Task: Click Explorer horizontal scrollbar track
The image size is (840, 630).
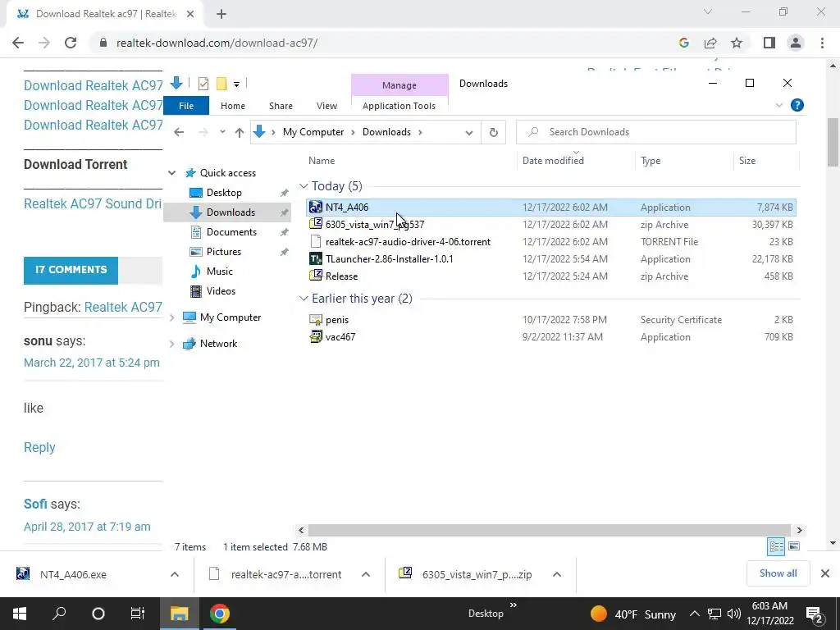Action: (x=549, y=531)
